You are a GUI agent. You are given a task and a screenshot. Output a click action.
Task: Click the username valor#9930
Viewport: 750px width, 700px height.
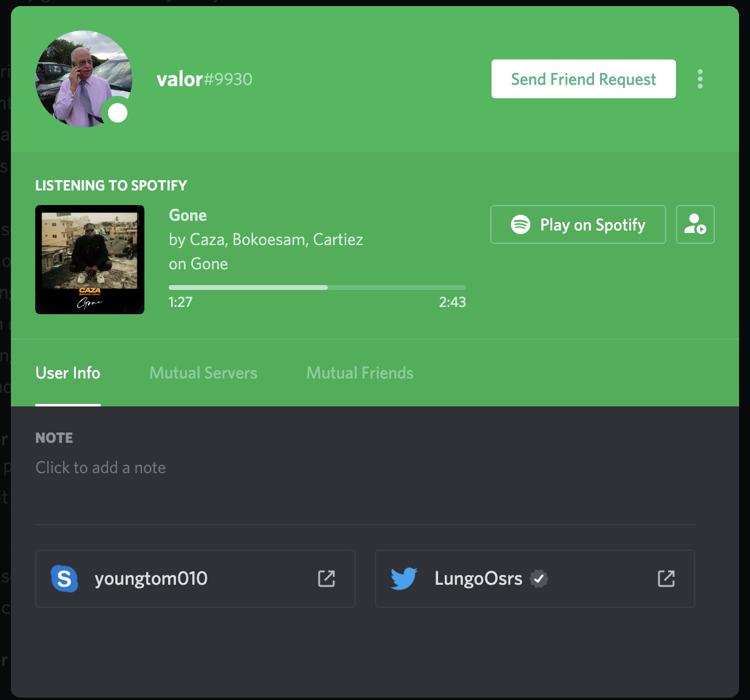coord(204,79)
